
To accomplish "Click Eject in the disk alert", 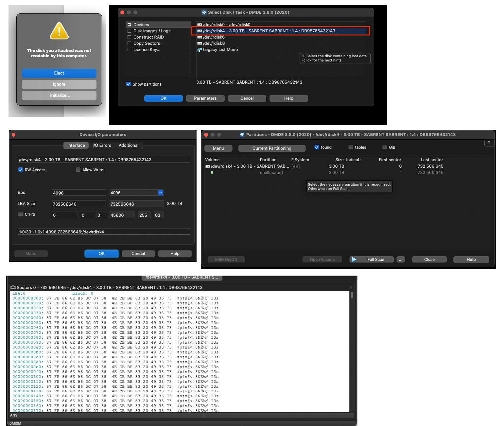I will [x=59, y=73].
